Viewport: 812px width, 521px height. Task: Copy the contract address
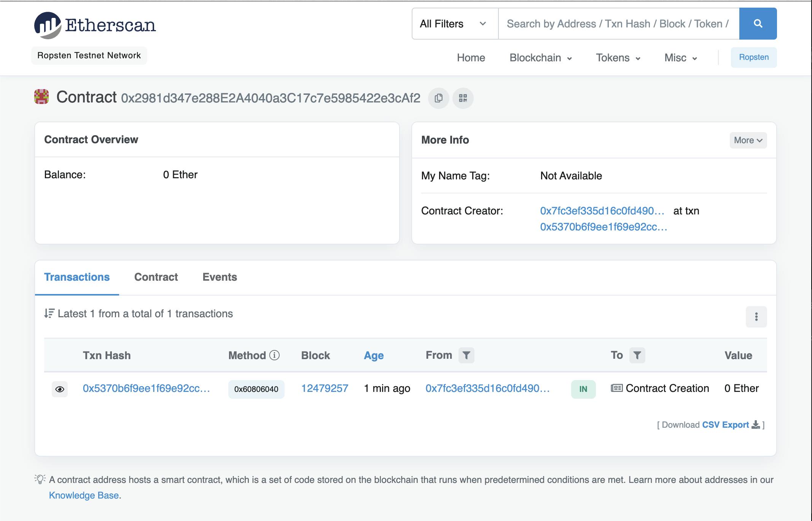pos(438,98)
